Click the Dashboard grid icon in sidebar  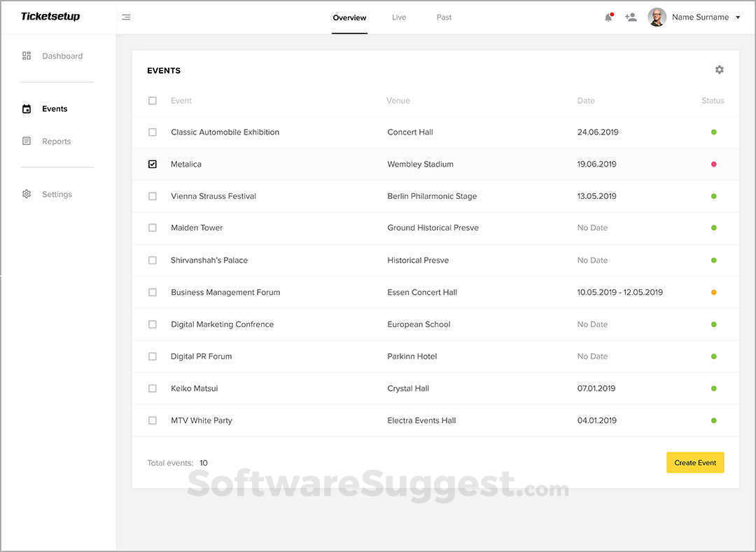pyautogui.click(x=27, y=56)
